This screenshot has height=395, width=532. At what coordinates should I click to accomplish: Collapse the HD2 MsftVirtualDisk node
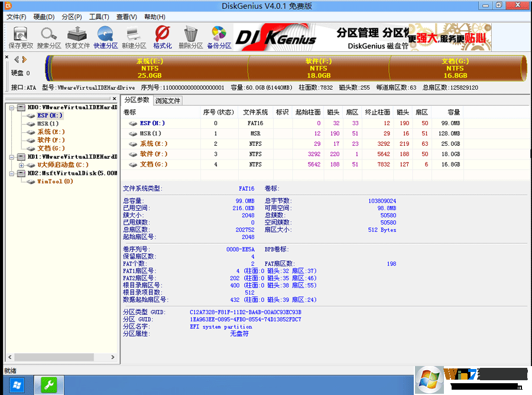coord(11,172)
